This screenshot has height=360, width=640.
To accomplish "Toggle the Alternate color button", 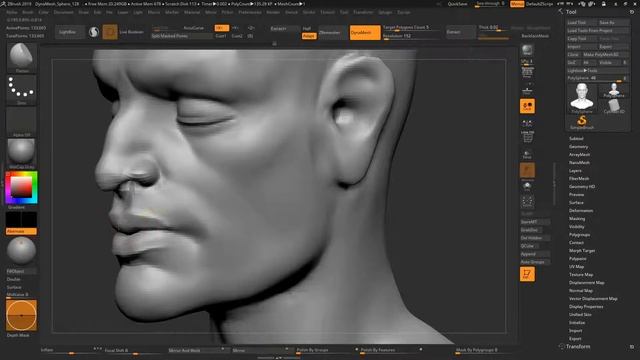I will 21,231.
